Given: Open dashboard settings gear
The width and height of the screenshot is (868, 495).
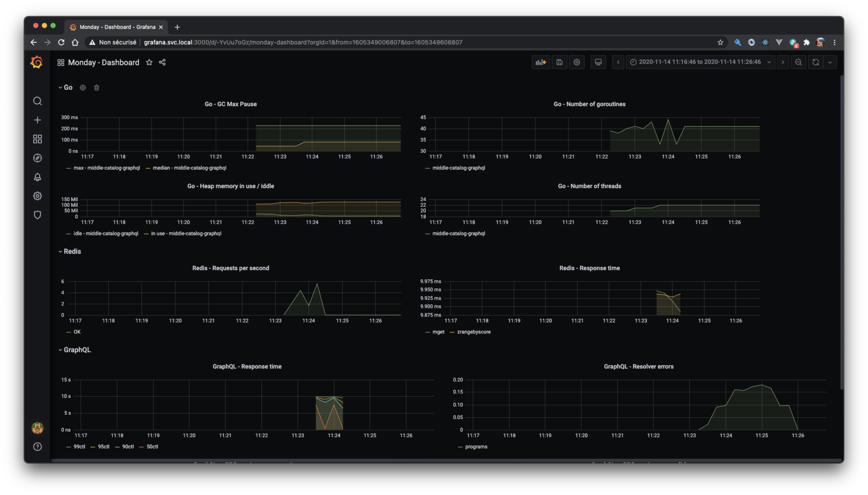Looking at the screenshot, I should coord(577,62).
